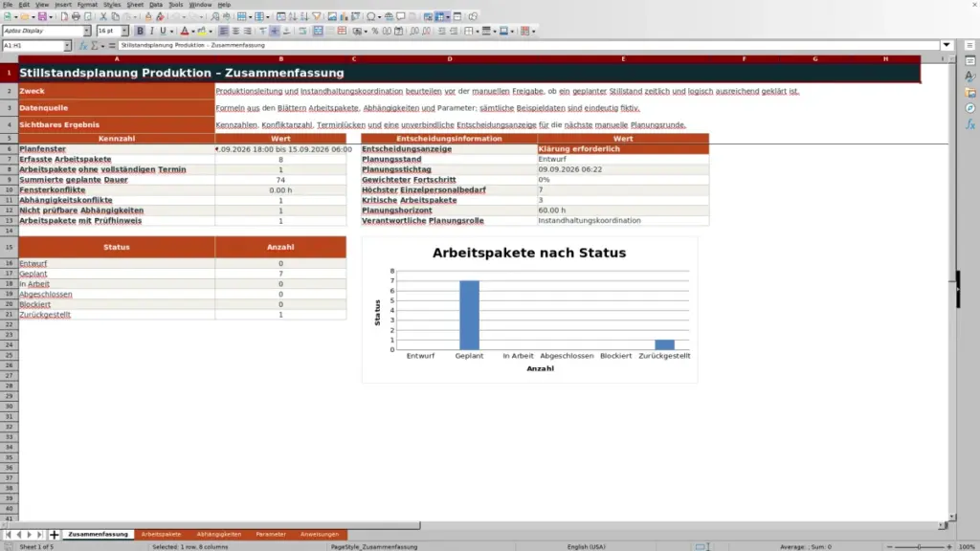Viewport: 980px width, 551px height.
Task: Open the File menu
Action: 8,5
